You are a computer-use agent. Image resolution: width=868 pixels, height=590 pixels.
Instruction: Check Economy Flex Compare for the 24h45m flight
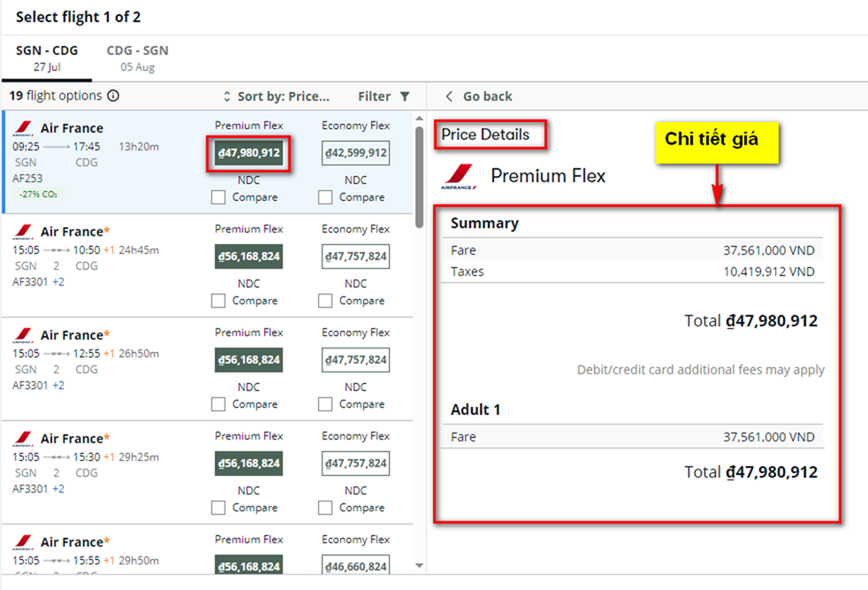coord(325,301)
